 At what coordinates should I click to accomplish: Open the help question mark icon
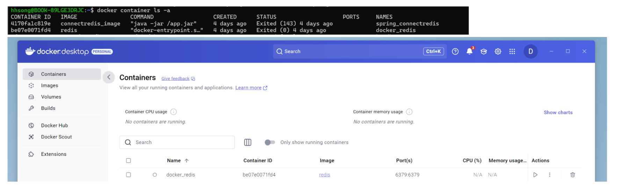455,51
